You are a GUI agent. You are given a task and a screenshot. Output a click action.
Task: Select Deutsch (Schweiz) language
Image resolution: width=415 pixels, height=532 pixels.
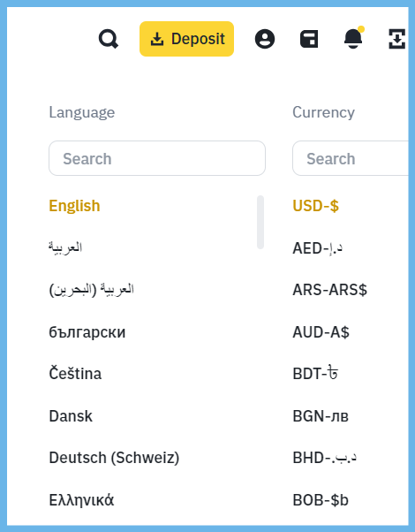pyautogui.click(x=114, y=458)
